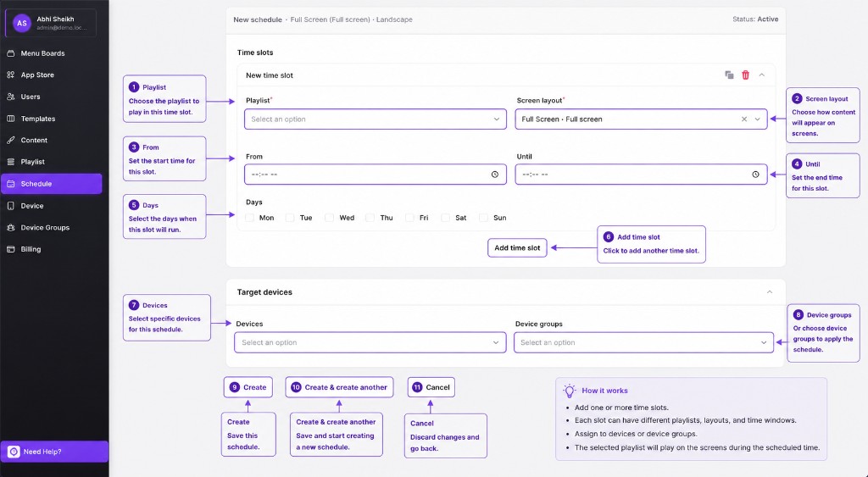This screenshot has height=477, width=868.
Task: Check the Fri day checkbox
Action: click(x=409, y=218)
